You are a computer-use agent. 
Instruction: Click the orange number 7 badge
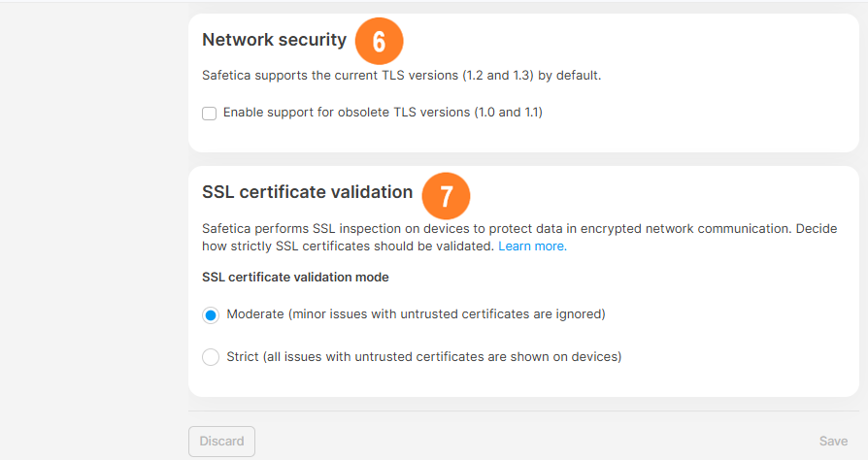pos(446,195)
